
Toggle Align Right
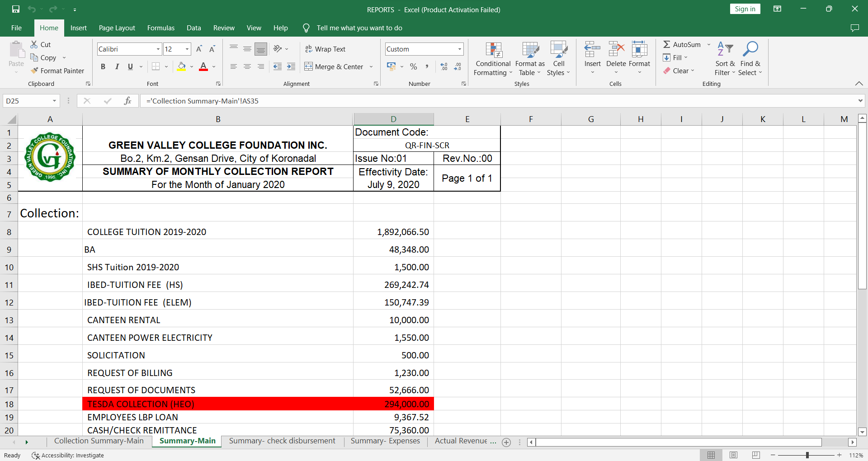(x=261, y=66)
